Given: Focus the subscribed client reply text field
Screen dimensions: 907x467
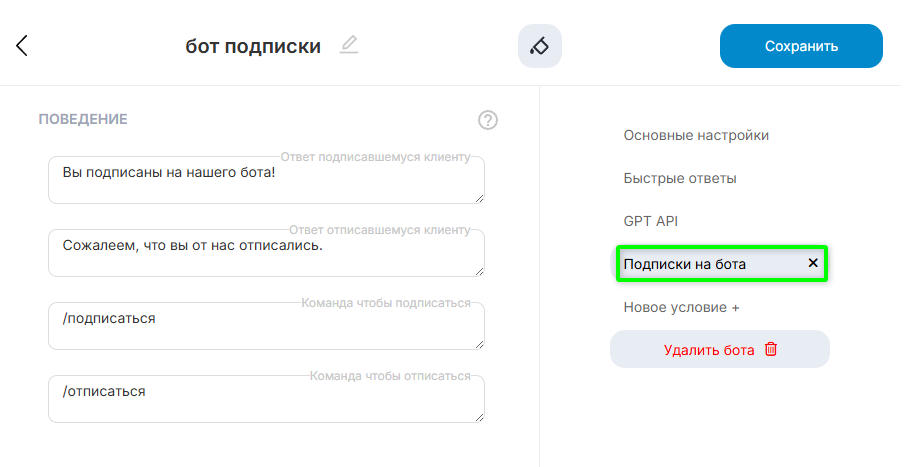Looking at the screenshot, I should [265, 180].
